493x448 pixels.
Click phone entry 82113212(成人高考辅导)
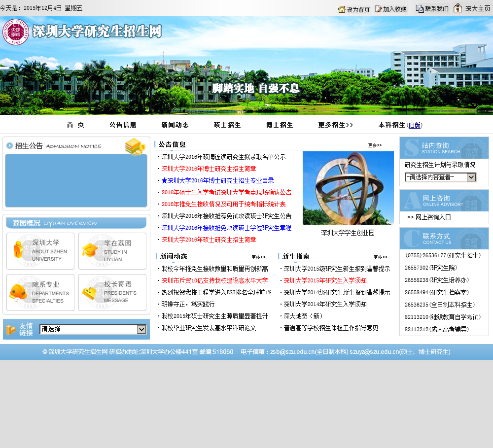[437, 330]
